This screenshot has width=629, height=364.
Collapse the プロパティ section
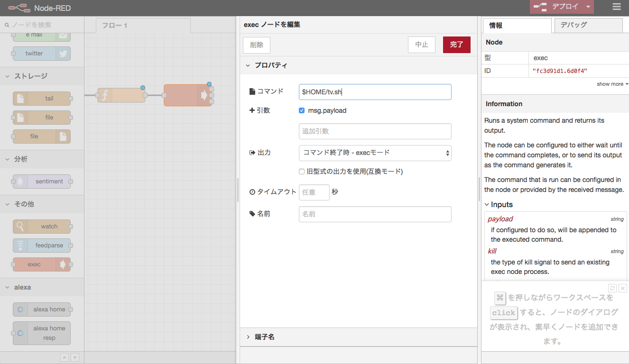[358, 65]
